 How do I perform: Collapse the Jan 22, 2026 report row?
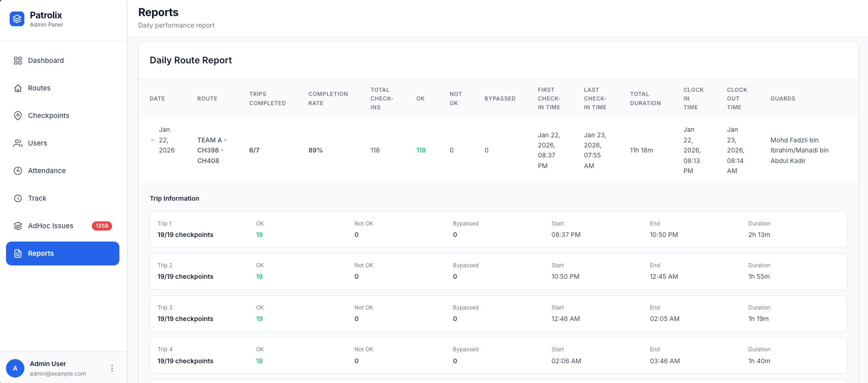[x=152, y=140]
